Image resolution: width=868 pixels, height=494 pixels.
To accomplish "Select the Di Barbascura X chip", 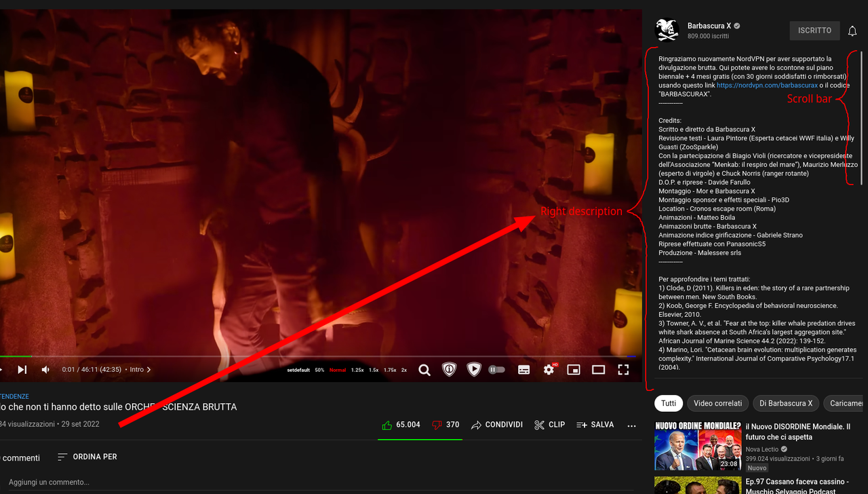I will coord(786,403).
